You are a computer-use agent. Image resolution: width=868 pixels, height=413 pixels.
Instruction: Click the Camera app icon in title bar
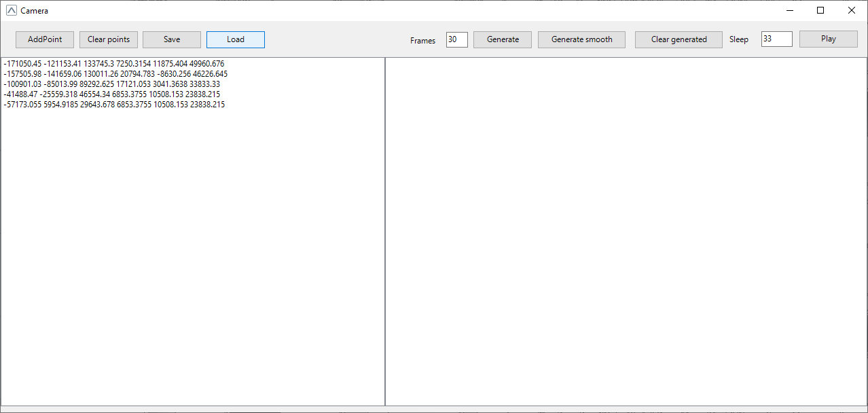pyautogui.click(x=11, y=10)
